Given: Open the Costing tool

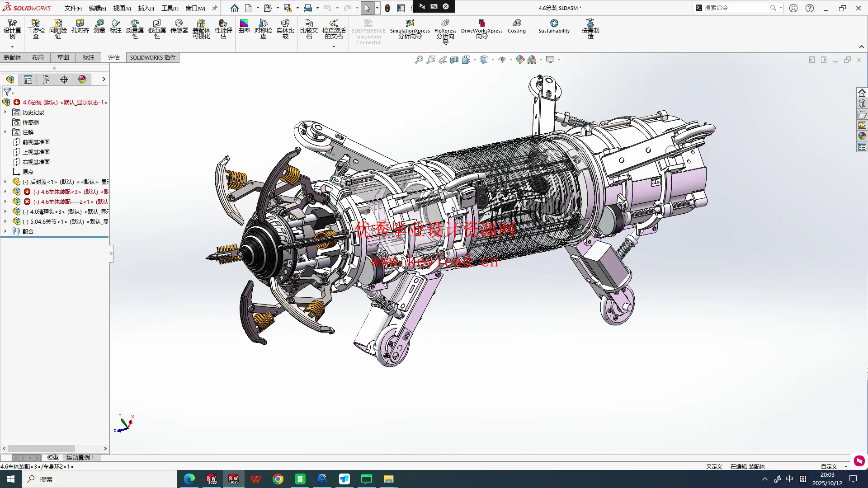Looking at the screenshot, I should (516, 26).
